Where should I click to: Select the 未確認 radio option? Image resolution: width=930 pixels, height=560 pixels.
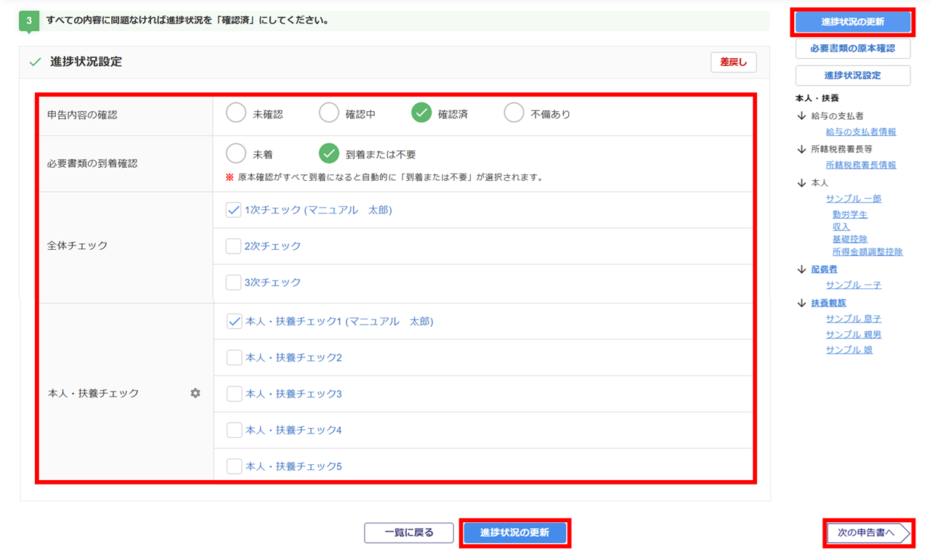click(236, 113)
